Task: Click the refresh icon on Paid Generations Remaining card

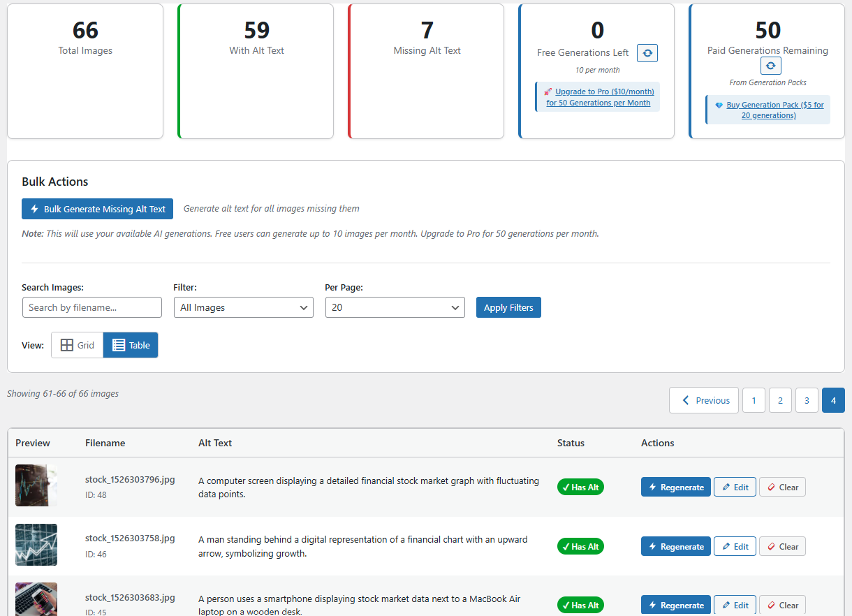Action: (770, 66)
